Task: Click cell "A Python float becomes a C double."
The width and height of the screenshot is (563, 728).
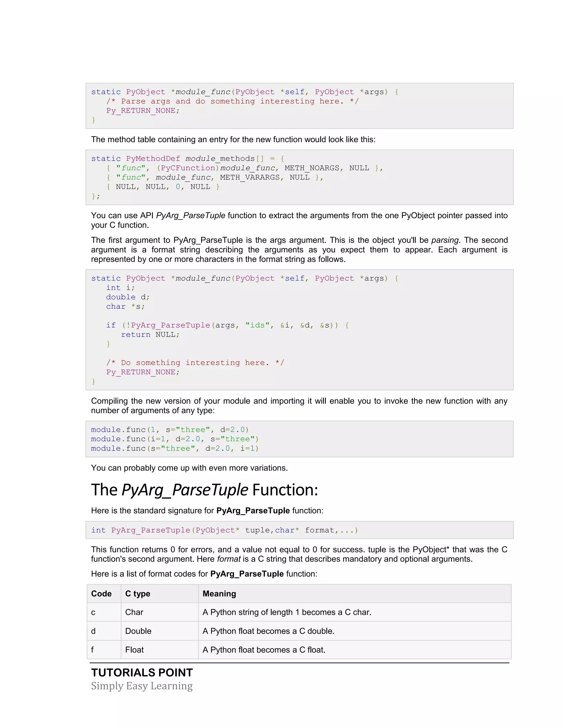Action: coord(355,631)
